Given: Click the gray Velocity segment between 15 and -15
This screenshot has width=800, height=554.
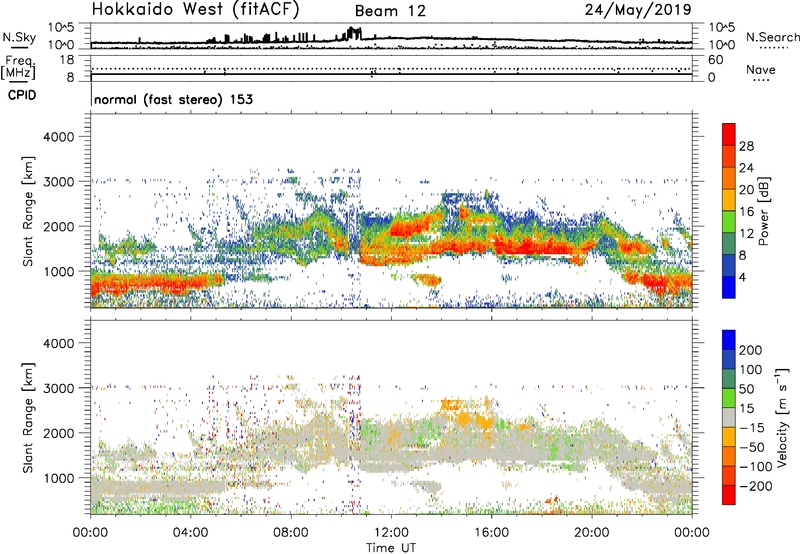Looking at the screenshot, I should tap(729, 417).
